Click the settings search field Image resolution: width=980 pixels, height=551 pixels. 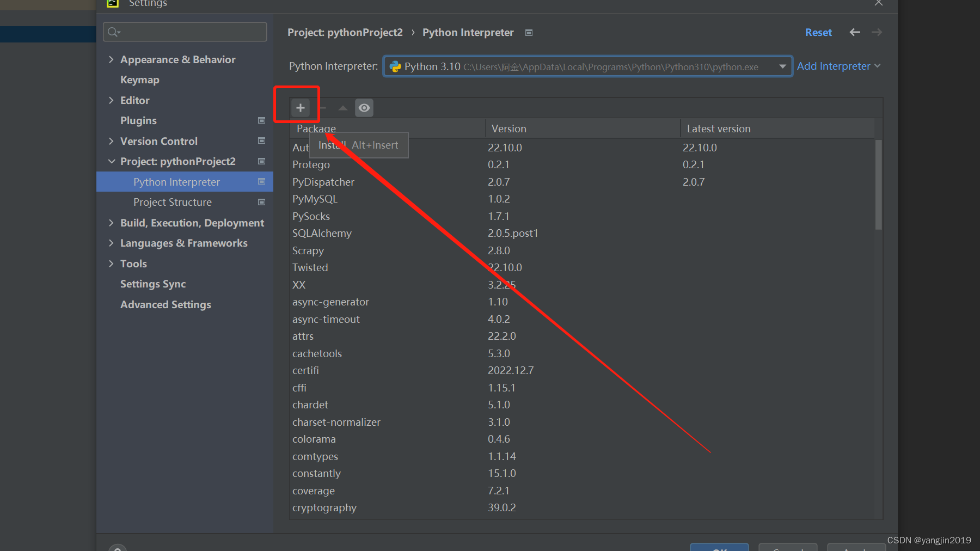click(185, 32)
